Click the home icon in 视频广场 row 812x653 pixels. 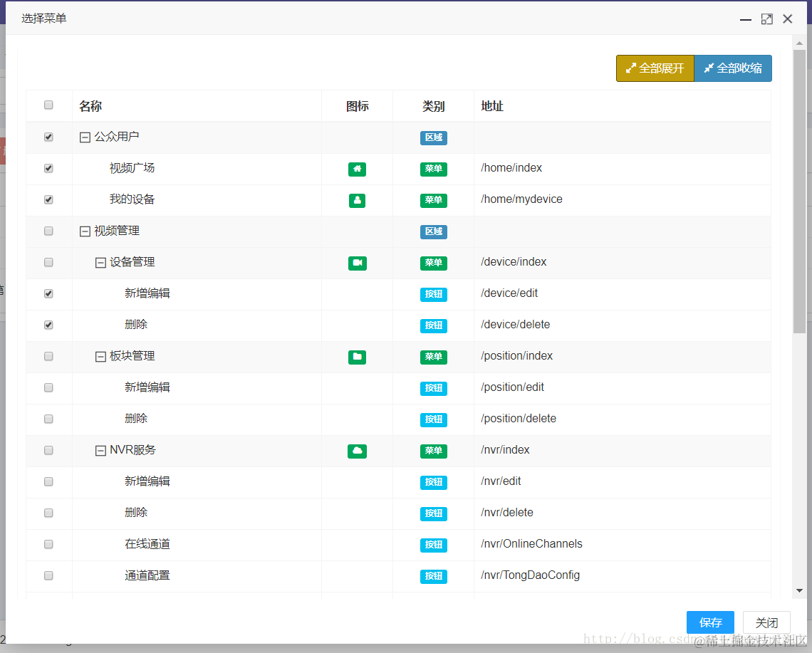pyautogui.click(x=357, y=169)
